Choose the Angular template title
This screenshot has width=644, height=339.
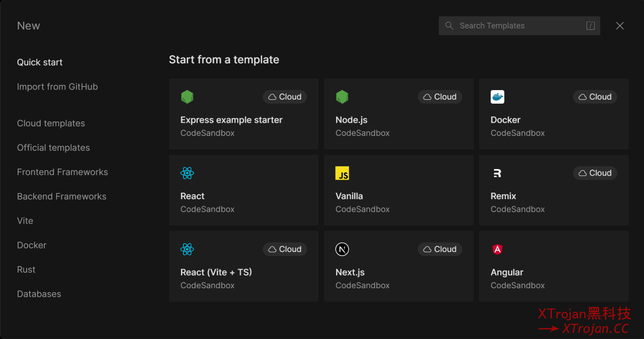tap(507, 273)
